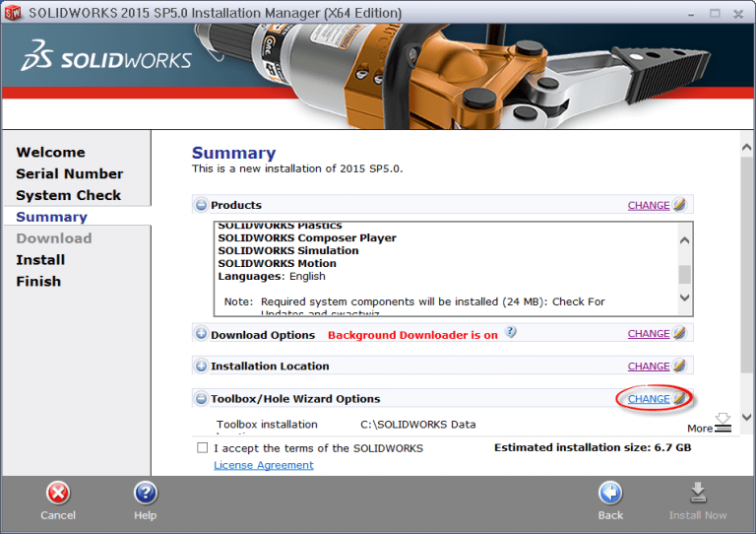Click the Cancel red X icon
The height and width of the screenshot is (534, 756).
58,494
